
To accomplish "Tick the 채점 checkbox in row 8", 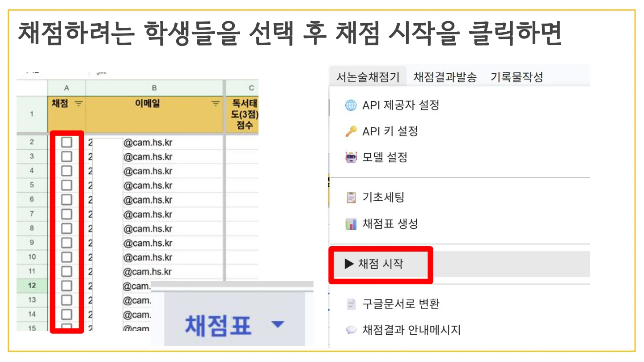I will (67, 228).
